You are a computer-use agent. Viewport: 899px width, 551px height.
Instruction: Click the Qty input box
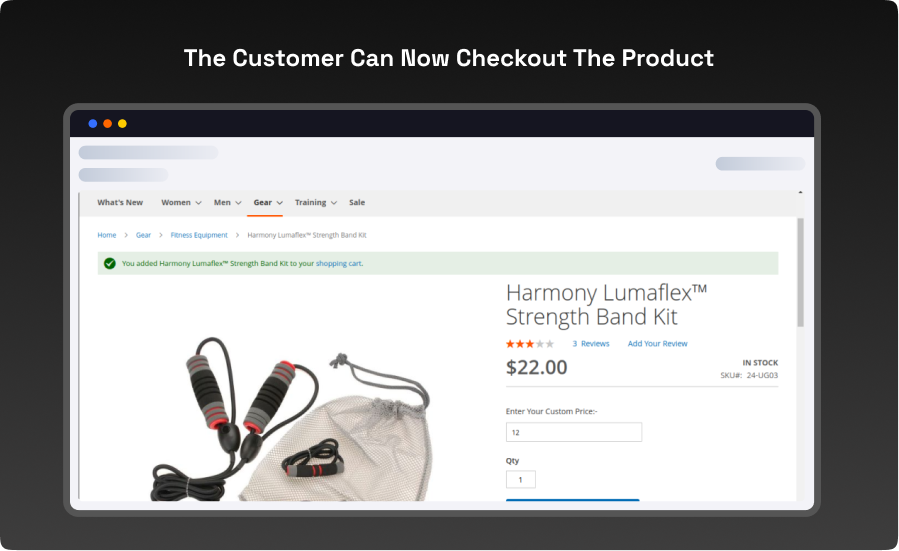coord(521,479)
